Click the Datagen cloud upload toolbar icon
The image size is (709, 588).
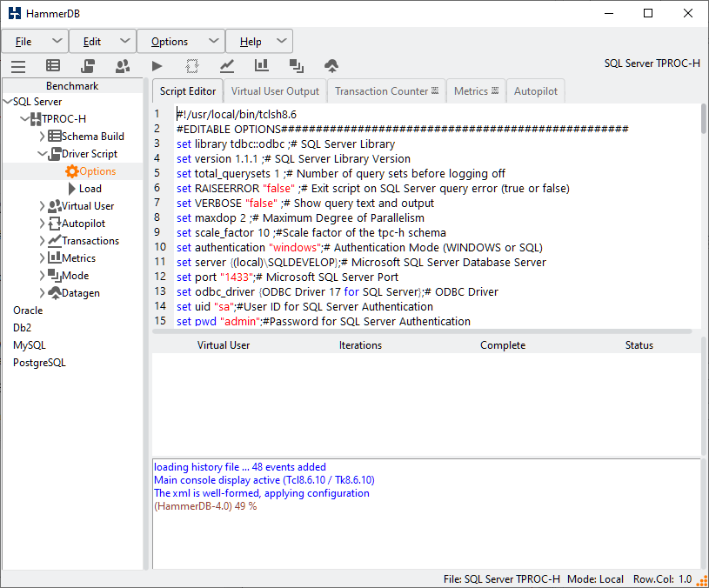(x=331, y=66)
